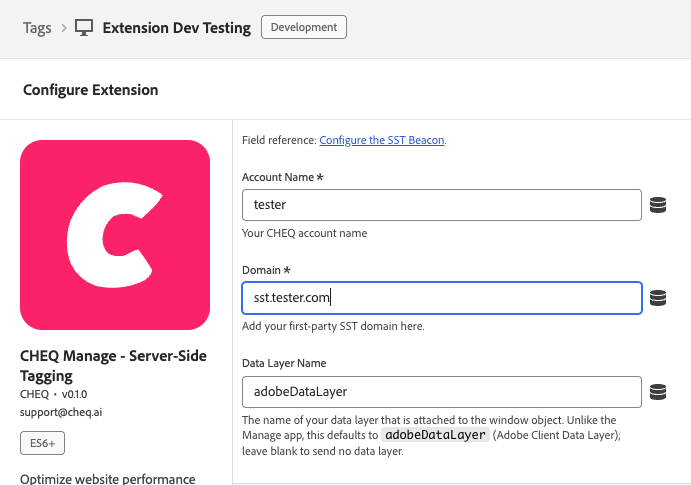Click the breadcrumb chevron separator after Tags
Image resolution: width=691 pixels, height=485 pixels.
tap(64, 28)
